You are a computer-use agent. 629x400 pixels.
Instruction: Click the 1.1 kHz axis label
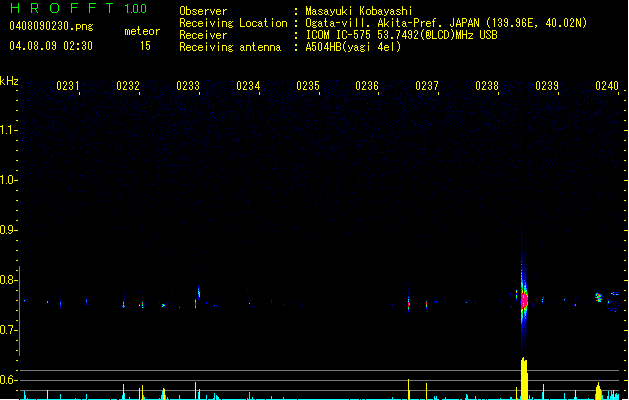[7, 130]
